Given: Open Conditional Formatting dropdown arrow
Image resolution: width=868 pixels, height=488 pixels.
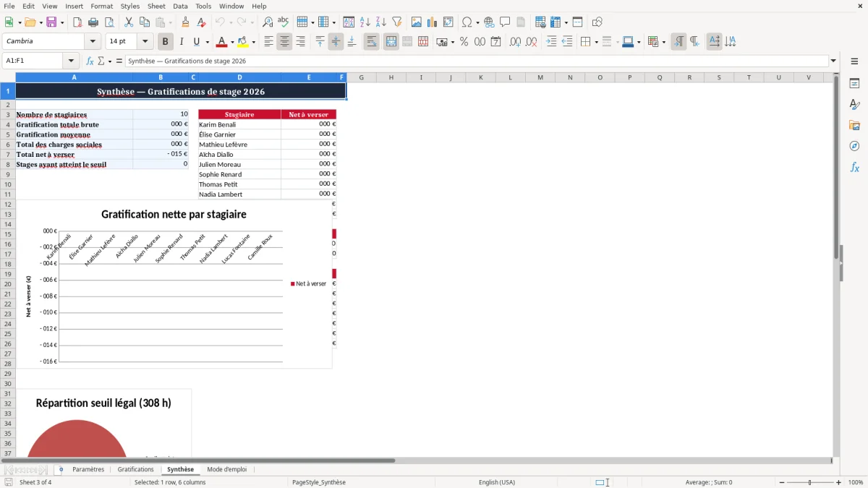Looking at the screenshot, I should pyautogui.click(x=664, y=42).
